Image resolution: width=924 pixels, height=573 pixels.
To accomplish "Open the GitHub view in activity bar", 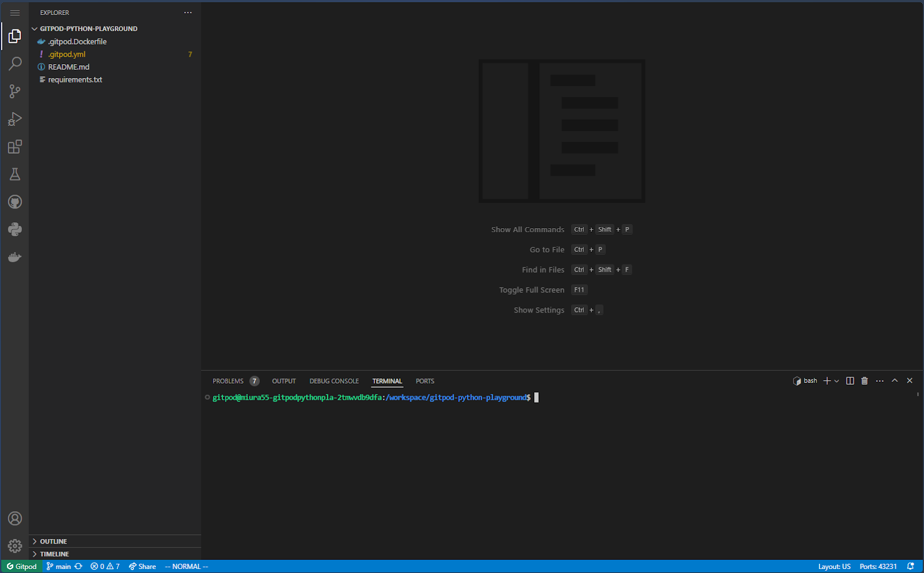I will [x=15, y=202].
